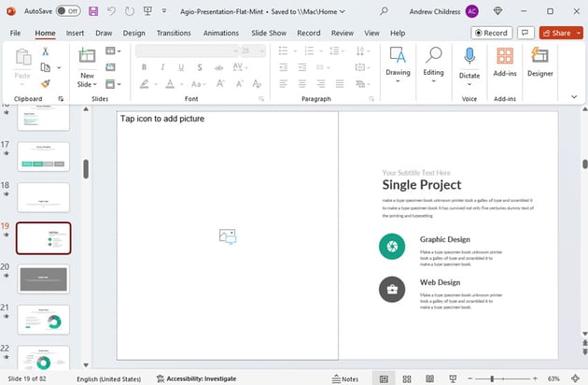Screen dimensions: 588x385
Task: Click the picture placeholder icon on slide
Action: (227, 236)
